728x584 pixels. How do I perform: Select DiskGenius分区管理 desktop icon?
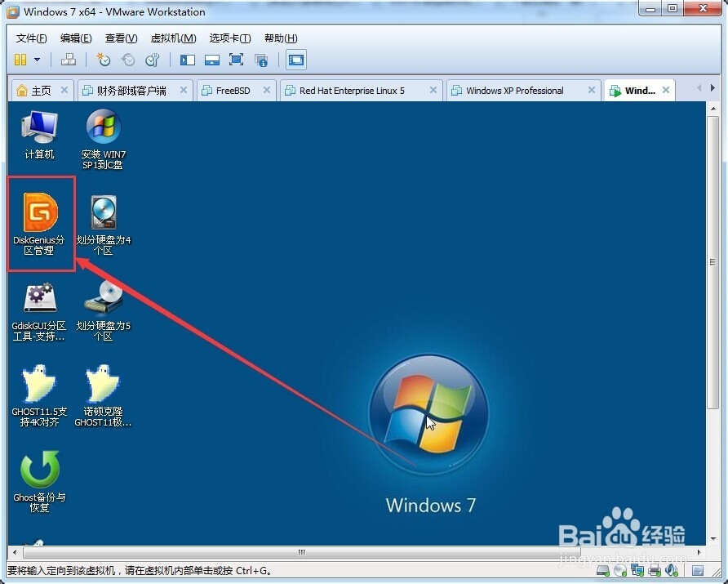(x=39, y=224)
